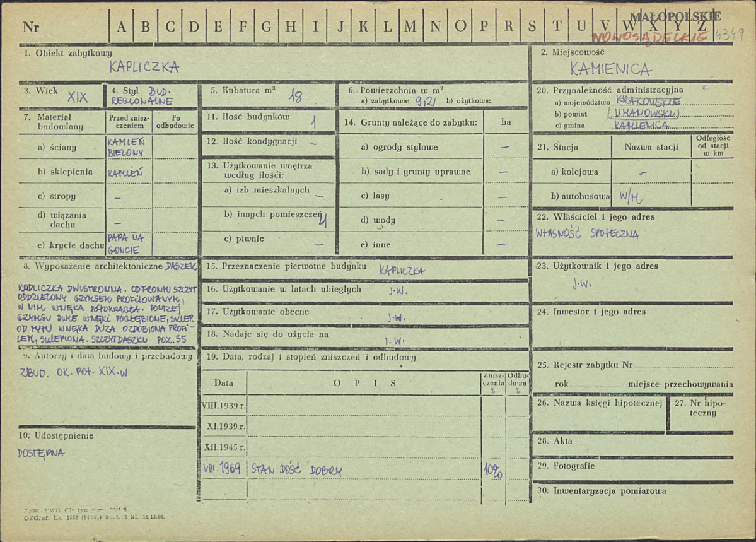Click the 'c) lasy' row label
The image size is (756, 542).
(x=375, y=196)
